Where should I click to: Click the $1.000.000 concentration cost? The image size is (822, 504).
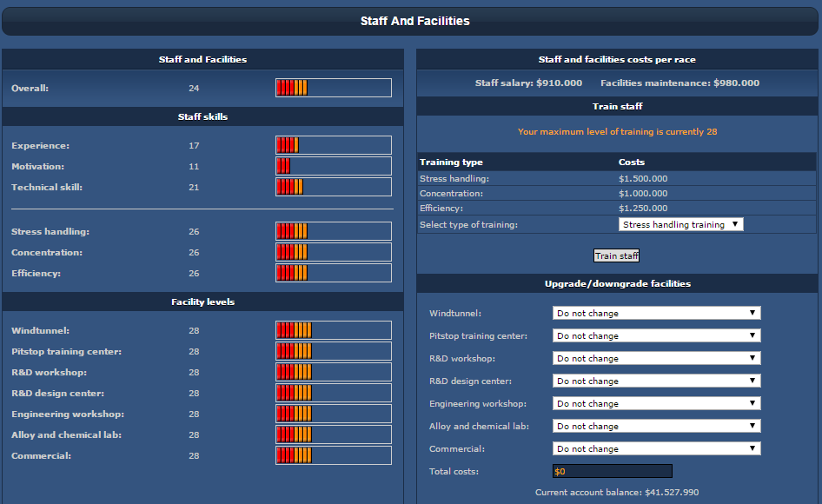pyautogui.click(x=643, y=194)
